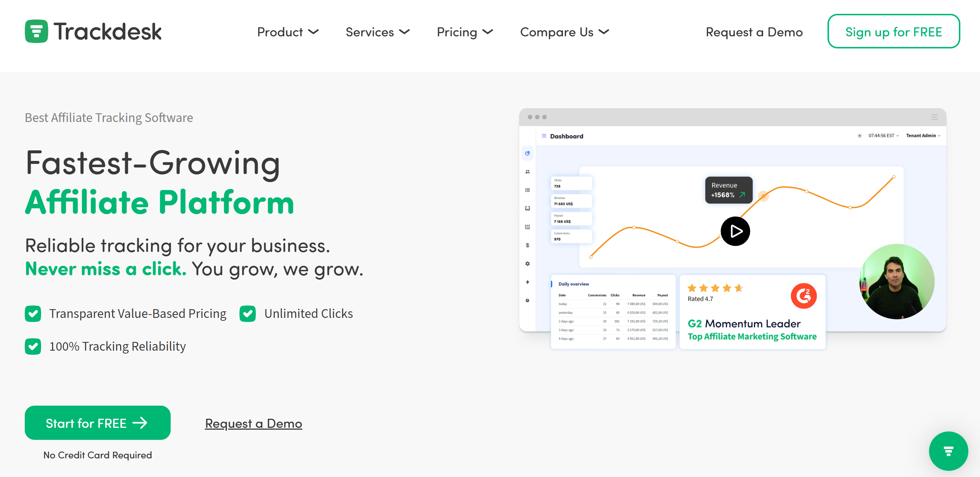
Task: Click the 100% Tracking Reliability checkmark
Action: [x=33, y=346]
